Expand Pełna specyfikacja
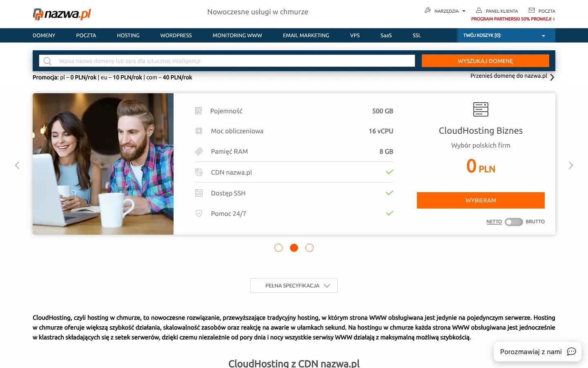The image size is (588, 368). point(294,285)
